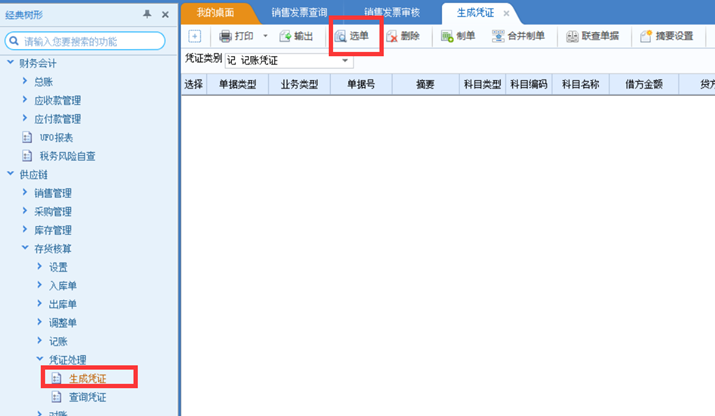The height and width of the screenshot is (416, 715).
Task: Open the 凭证类别 dropdown
Action: point(345,60)
